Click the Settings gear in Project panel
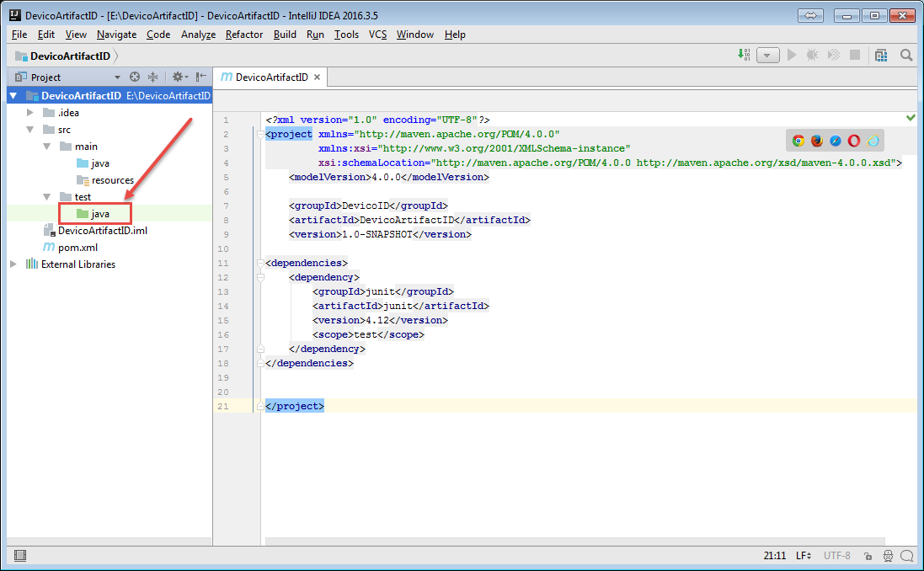The height and width of the screenshot is (571, 924). pos(179,76)
